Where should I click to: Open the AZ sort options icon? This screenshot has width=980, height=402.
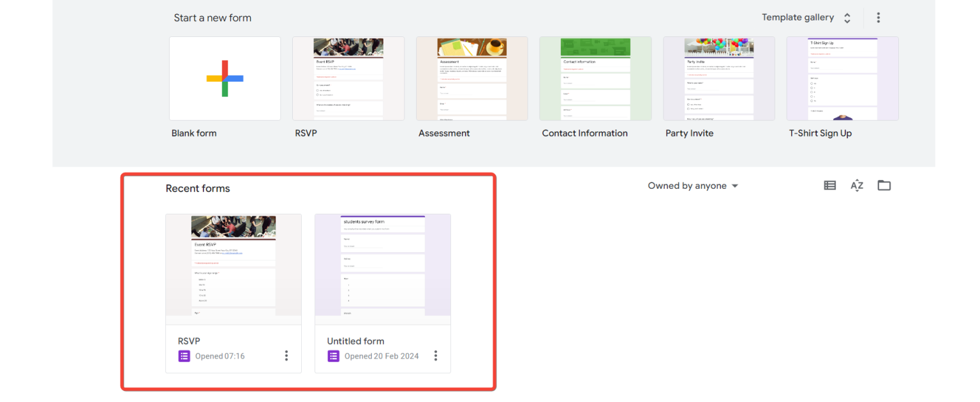tap(857, 186)
